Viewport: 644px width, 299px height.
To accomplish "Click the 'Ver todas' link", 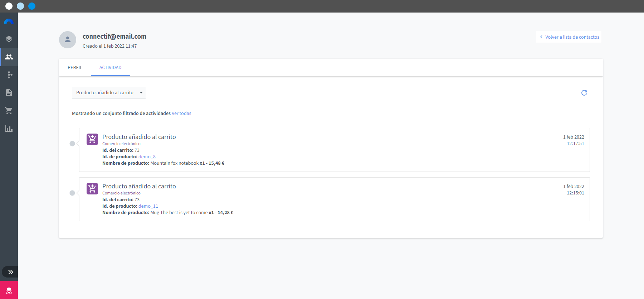I will tap(181, 113).
